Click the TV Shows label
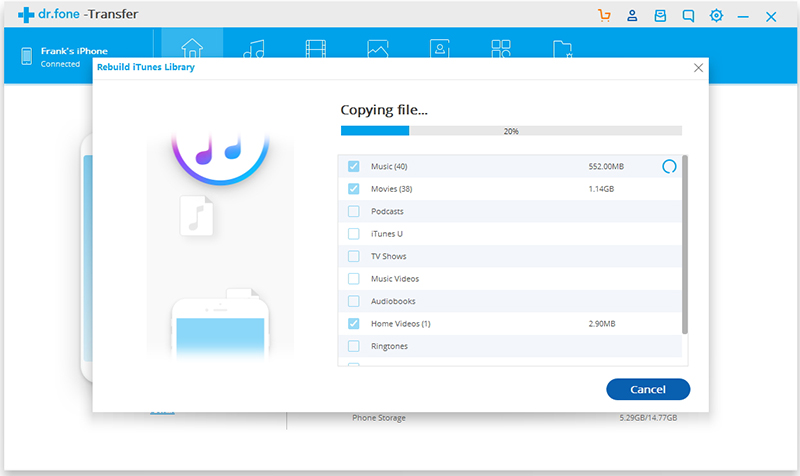 (x=388, y=256)
